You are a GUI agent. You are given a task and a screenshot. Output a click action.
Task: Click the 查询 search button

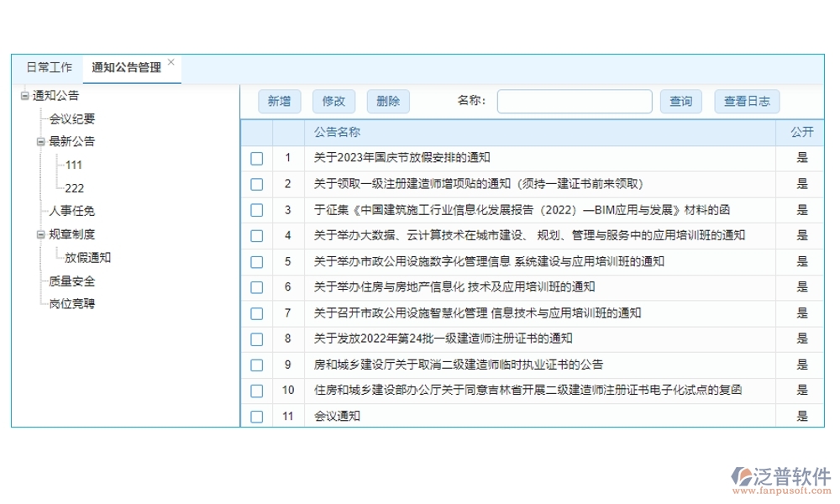(680, 101)
